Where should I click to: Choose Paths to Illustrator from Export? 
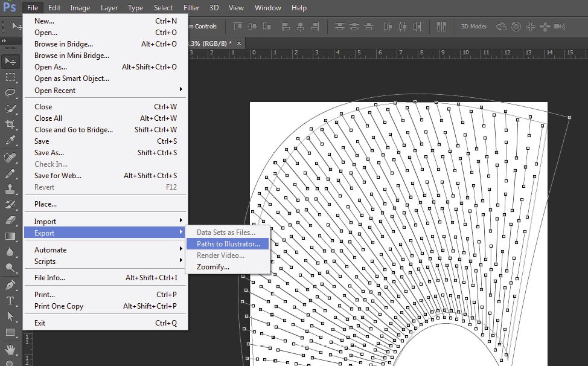pos(228,244)
